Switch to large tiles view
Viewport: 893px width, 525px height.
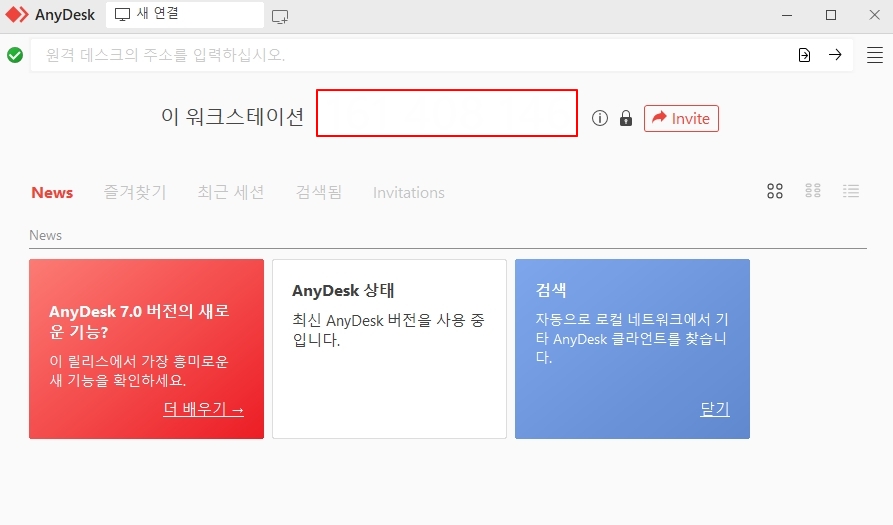(775, 191)
